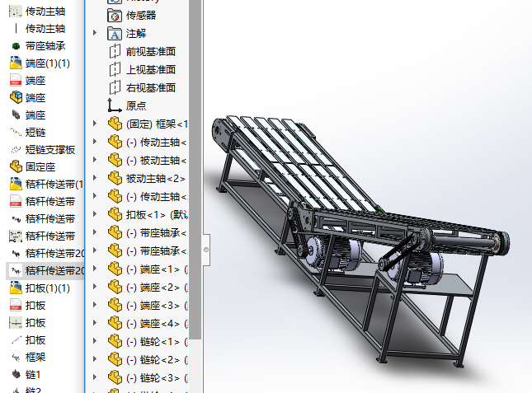532x393 pixels.
Task: Select 原点 in the feature tree
Action: (136, 106)
